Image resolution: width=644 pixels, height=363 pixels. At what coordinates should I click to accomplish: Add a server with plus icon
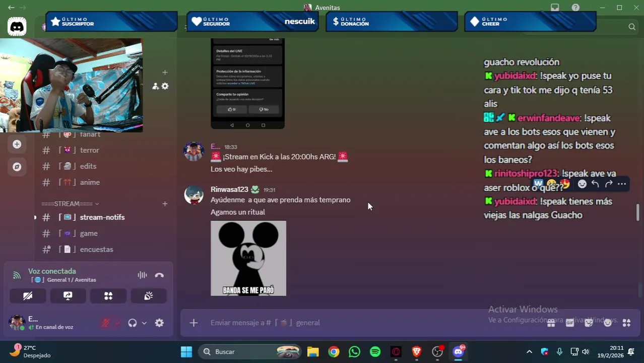pos(17,144)
